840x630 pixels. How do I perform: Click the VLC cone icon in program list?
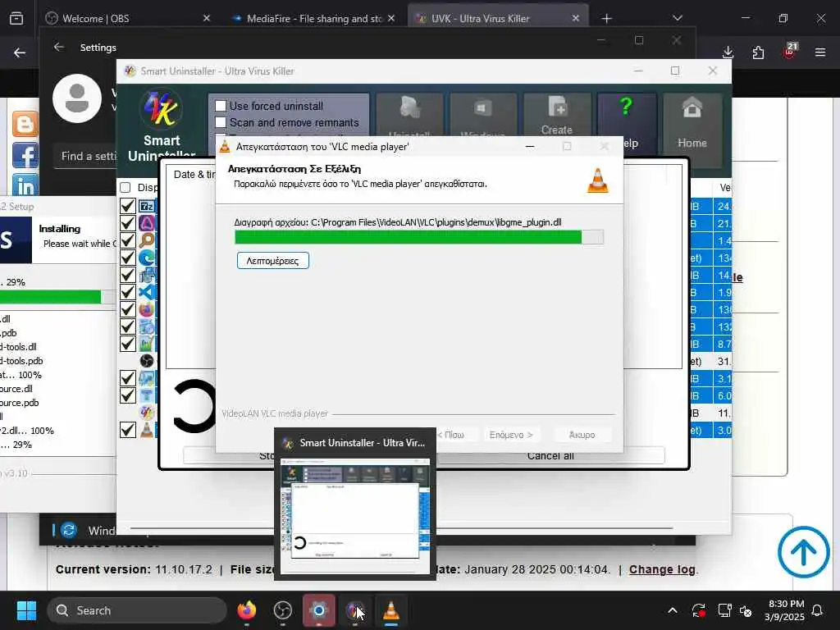coord(147,430)
